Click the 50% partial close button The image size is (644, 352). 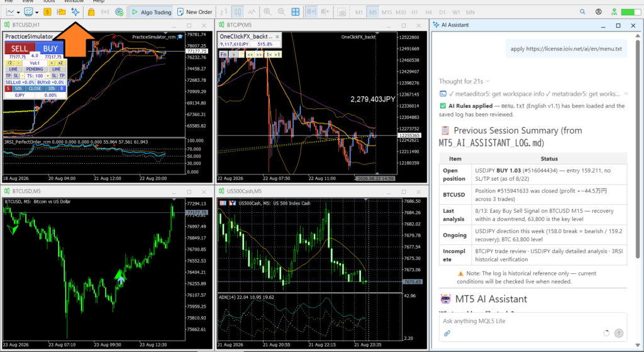18,88
